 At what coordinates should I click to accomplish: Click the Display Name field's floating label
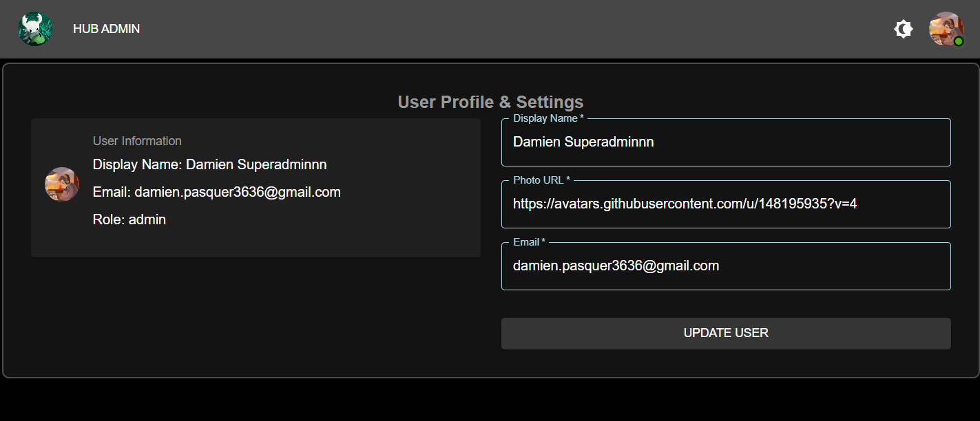[548, 118]
